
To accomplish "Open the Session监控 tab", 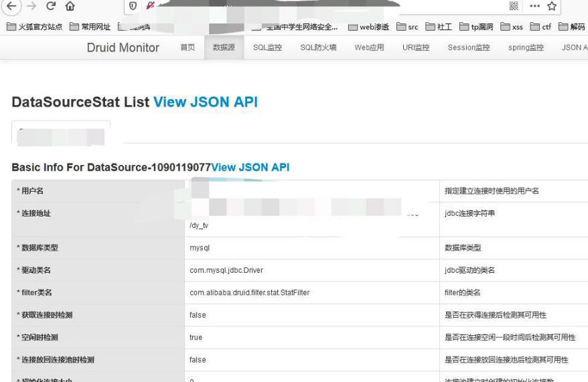I will point(469,48).
